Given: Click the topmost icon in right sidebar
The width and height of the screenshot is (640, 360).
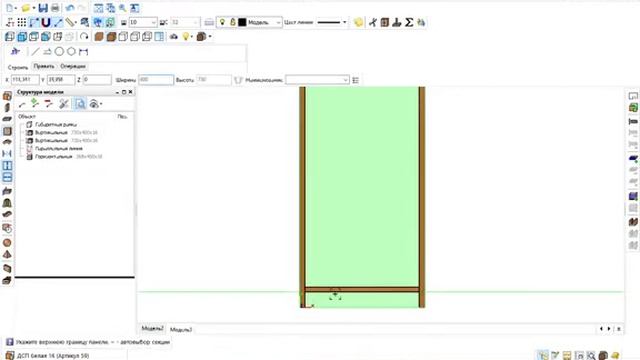Looking at the screenshot, I should pyautogui.click(x=633, y=96).
